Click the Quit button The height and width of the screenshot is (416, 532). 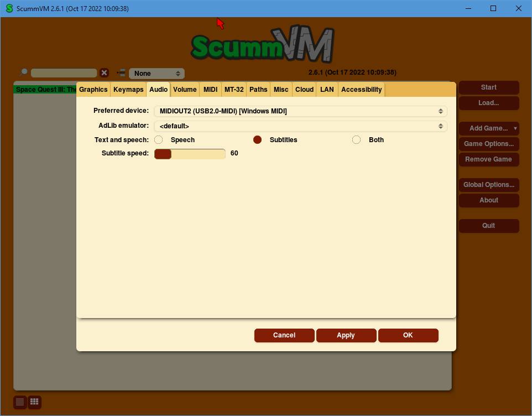(x=489, y=226)
